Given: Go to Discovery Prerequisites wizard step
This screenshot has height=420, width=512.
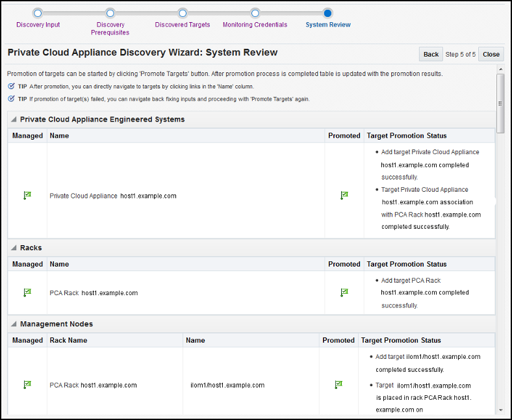Looking at the screenshot, I should pos(110,14).
